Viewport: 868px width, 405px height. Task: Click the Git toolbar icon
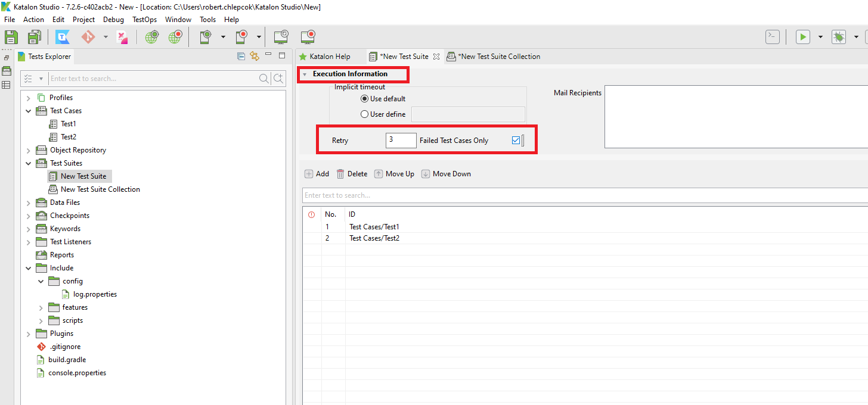point(88,37)
